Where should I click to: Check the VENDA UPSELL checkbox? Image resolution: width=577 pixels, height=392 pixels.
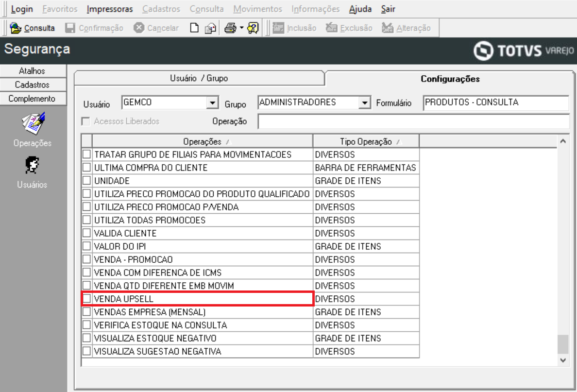click(x=86, y=299)
